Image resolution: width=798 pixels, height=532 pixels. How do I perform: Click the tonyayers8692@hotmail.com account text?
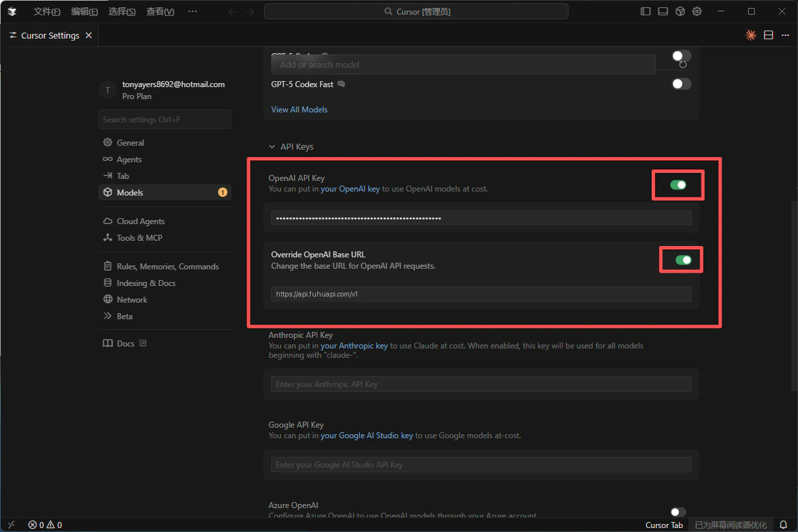pyautogui.click(x=174, y=84)
